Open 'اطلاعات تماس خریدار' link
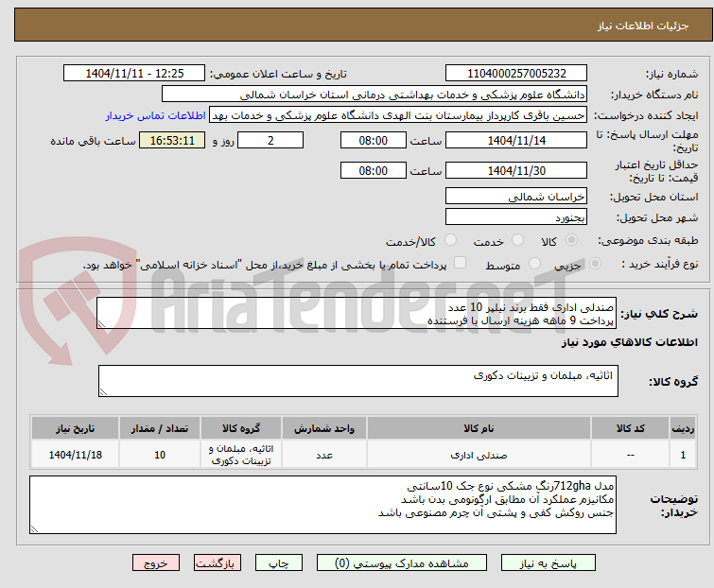This screenshot has width=714, height=588. [x=156, y=115]
